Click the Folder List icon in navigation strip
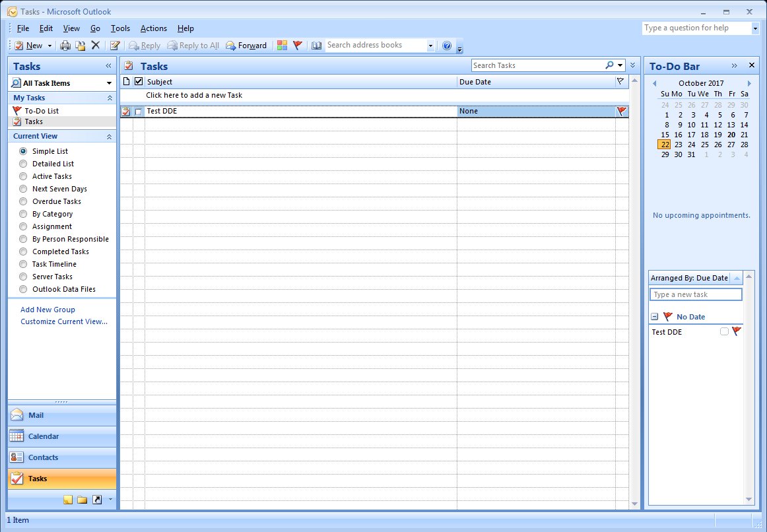767x532 pixels. 82,499
